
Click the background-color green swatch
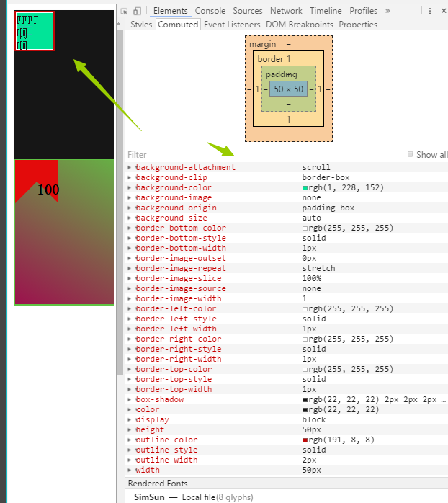pos(305,188)
